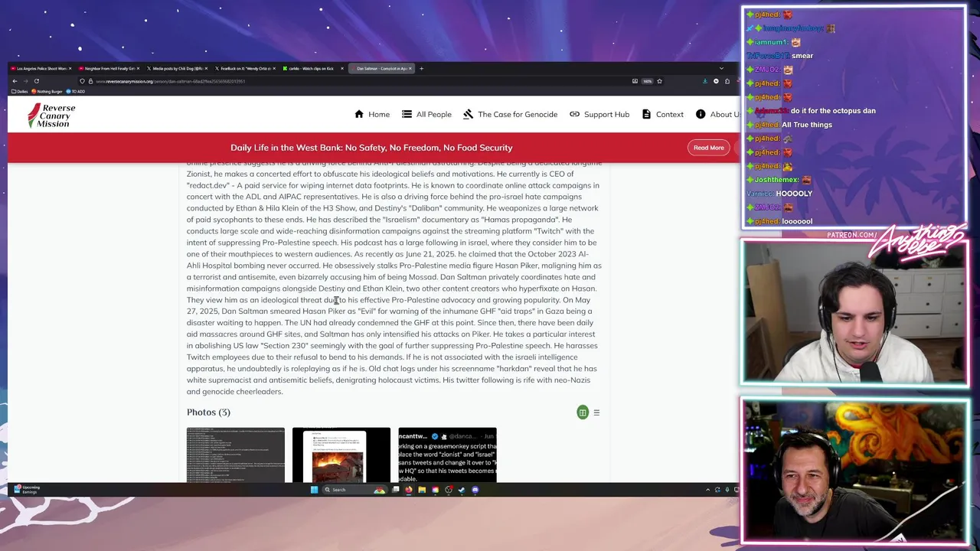This screenshot has width=980, height=551.
Task: Go to the Support Hub page
Action: [599, 114]
